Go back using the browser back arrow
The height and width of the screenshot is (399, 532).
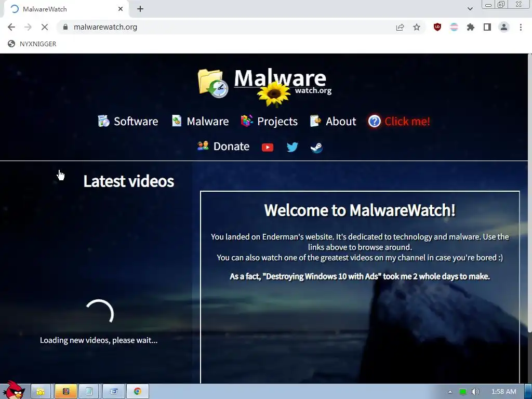11,27
